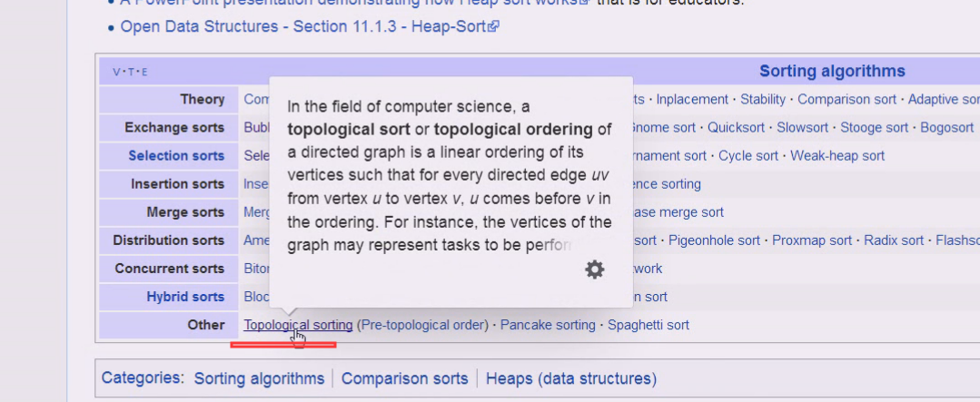The height and width of the screenshot is (402, 980).
Task: Open the Pre-topological order link
Action: click(422, 325)
